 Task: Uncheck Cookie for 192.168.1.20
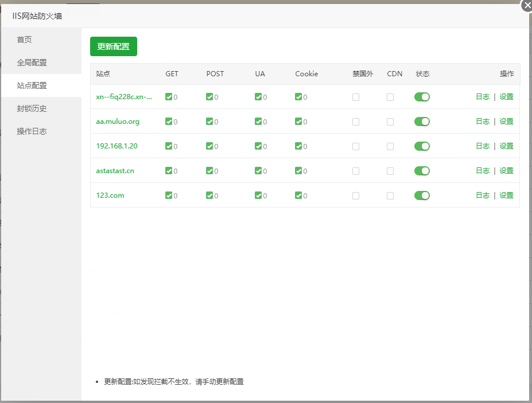298,146
